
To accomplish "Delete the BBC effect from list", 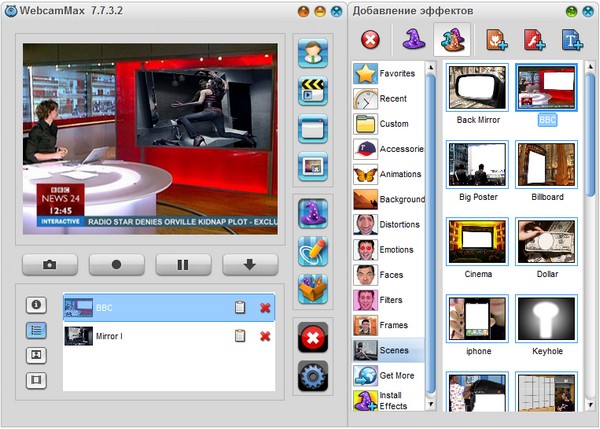I will [265, 308].
